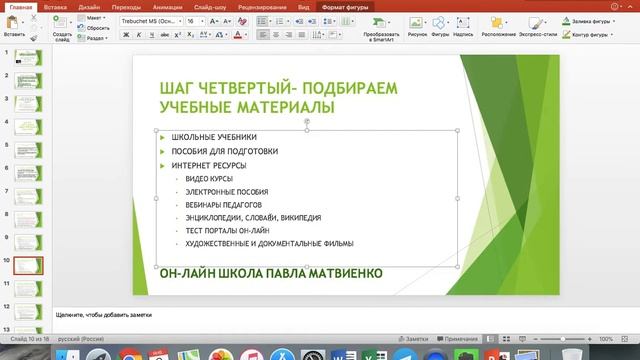Switch to the Главная tab

tap(21, 7)
